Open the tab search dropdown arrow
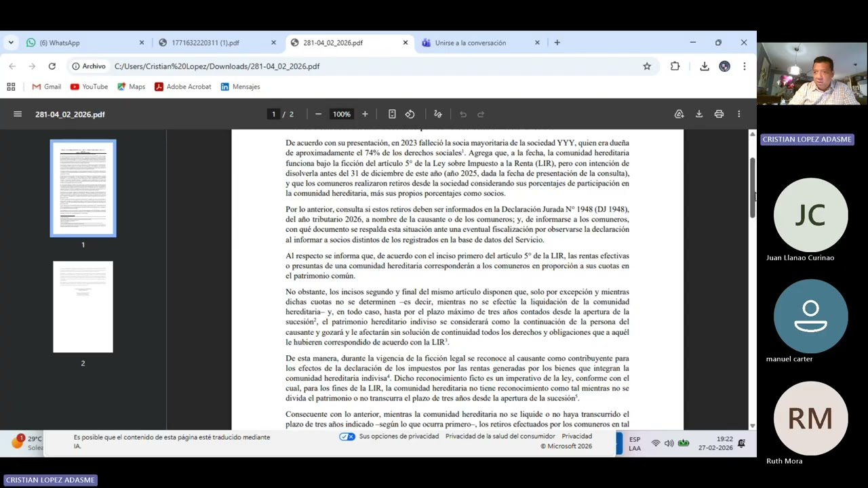The height and width of the screenshot is (488, 868). pyautogui.click(x=11, y=42)
